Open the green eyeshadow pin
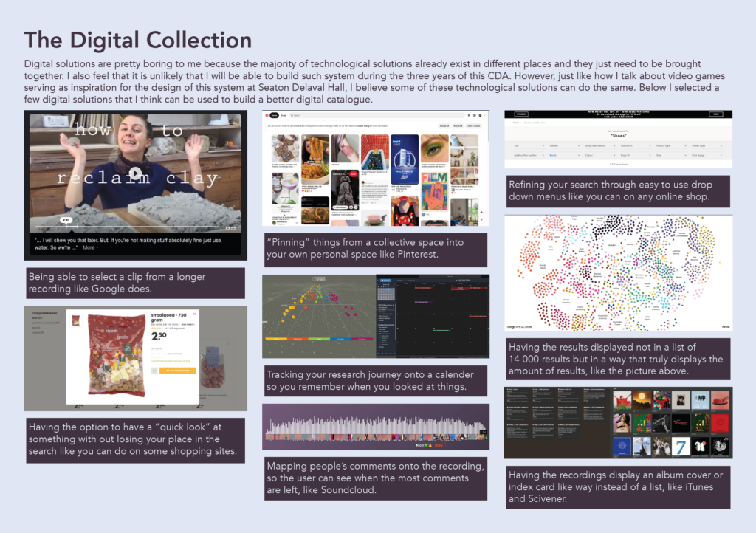 pos(435,148)
